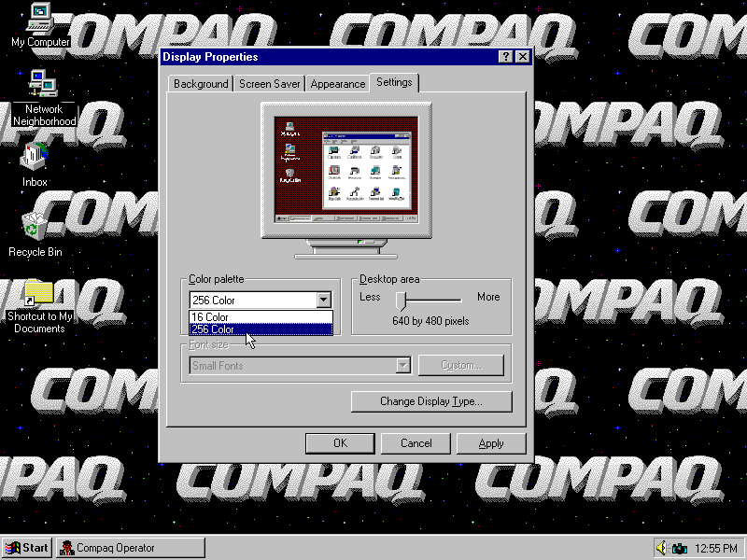This screenshot has height=560, width=747.
Task: Cancel the Display Properties dialog
Action: [416, 443]
